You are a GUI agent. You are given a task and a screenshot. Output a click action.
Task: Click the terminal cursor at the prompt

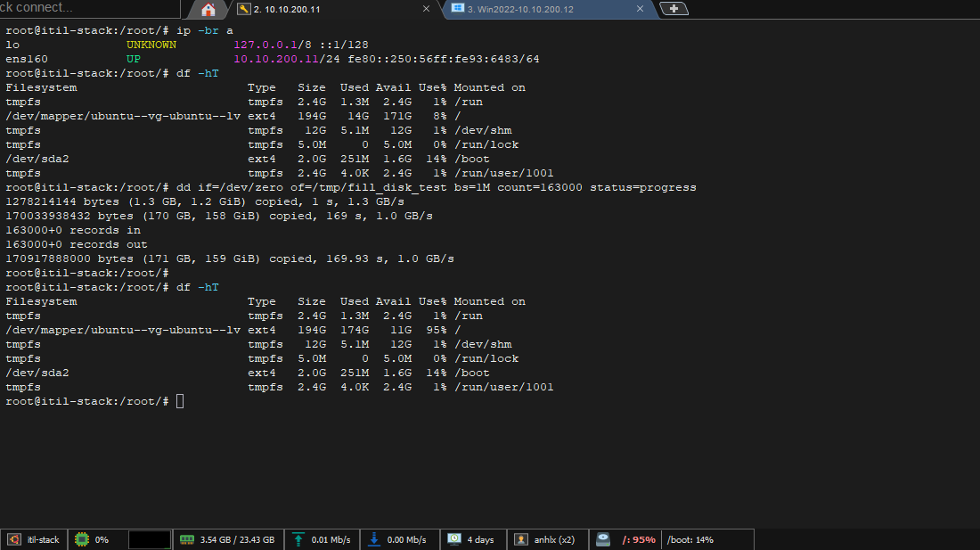(180, 401)
